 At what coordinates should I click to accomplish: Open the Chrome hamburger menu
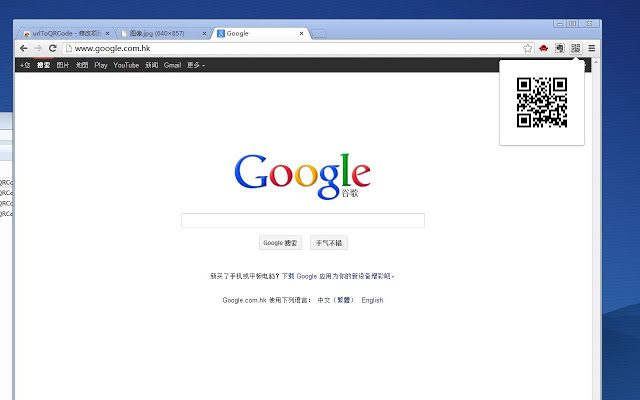591,49
